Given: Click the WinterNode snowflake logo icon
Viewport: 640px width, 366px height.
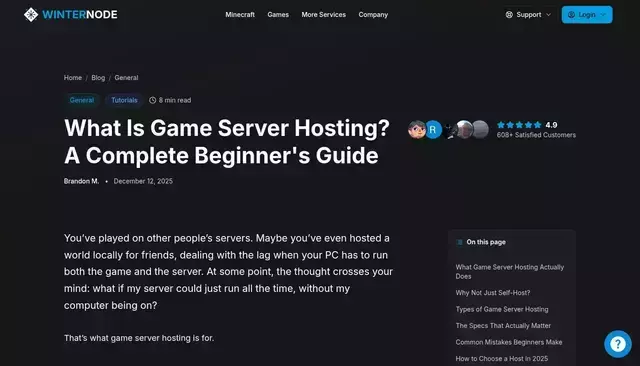Looking at the screenshot, I should click(31, 15).
